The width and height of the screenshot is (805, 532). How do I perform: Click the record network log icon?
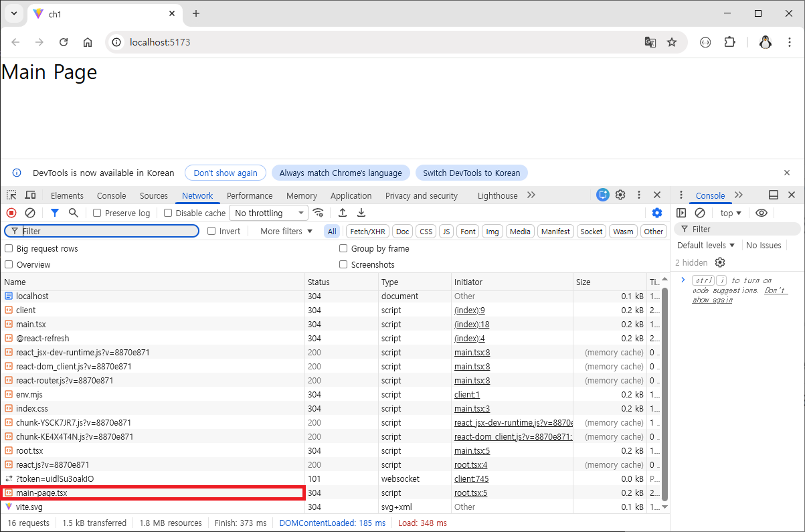point(11,213)
